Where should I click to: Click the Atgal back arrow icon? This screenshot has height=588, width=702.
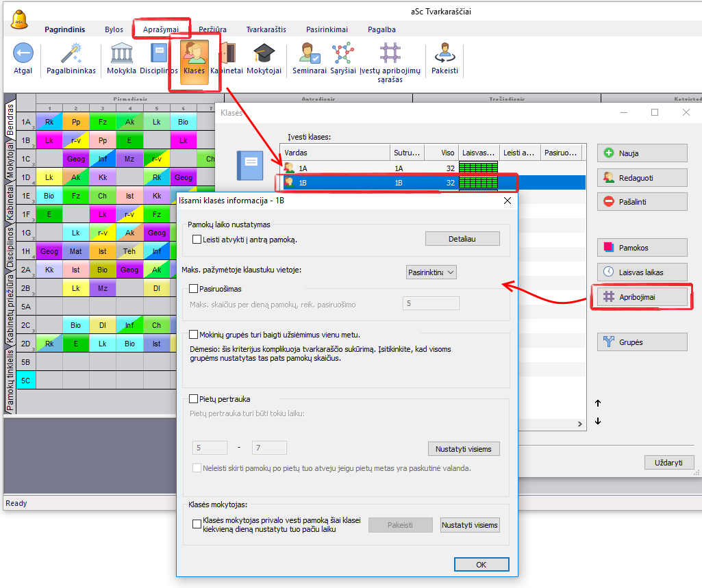click(23, 54)
